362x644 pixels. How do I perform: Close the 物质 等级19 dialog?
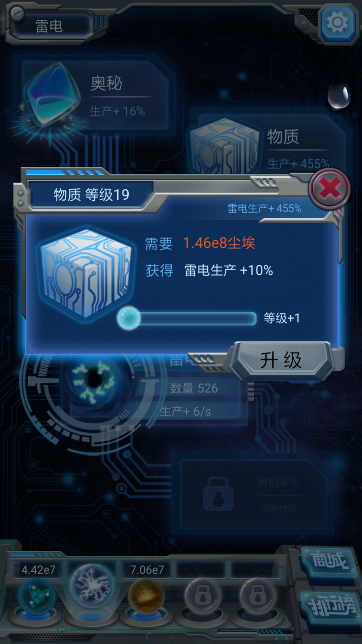coord(330,189)
